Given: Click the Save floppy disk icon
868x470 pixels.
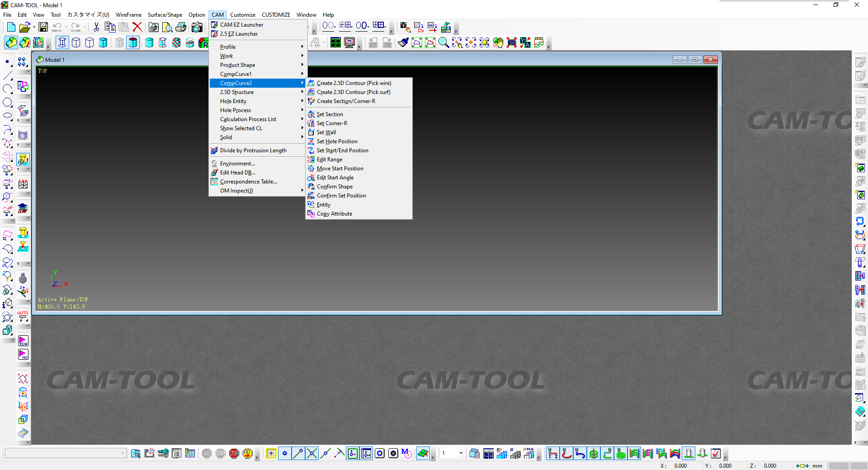Looking at the screenshot, I should point(43,27).
